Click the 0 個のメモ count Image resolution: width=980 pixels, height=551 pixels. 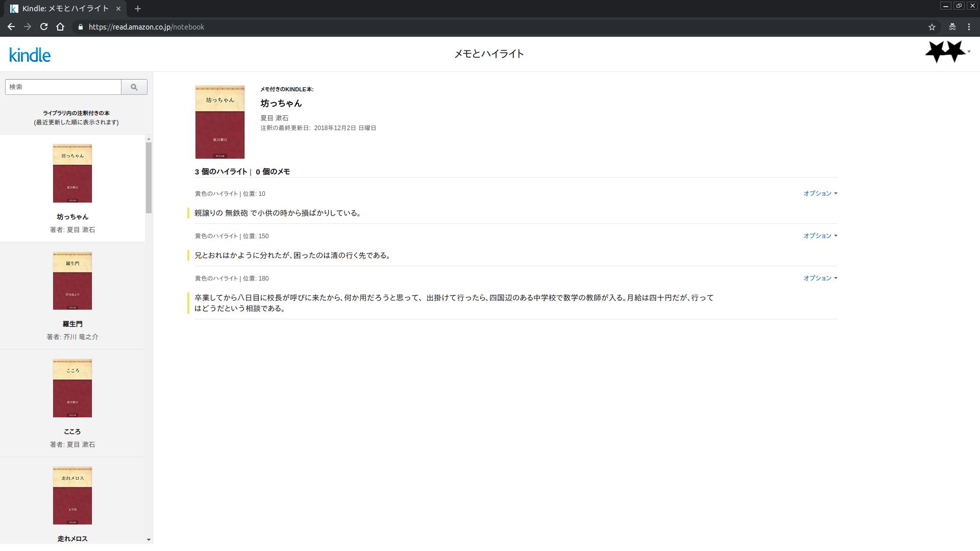point(273,172)
